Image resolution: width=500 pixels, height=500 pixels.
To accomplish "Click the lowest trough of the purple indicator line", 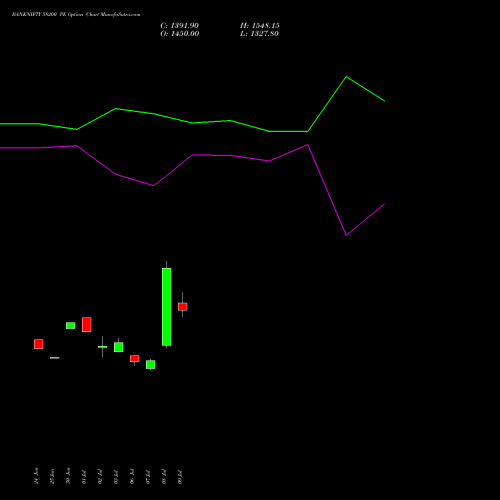I will pyautogui.click(x=346, y=235).
